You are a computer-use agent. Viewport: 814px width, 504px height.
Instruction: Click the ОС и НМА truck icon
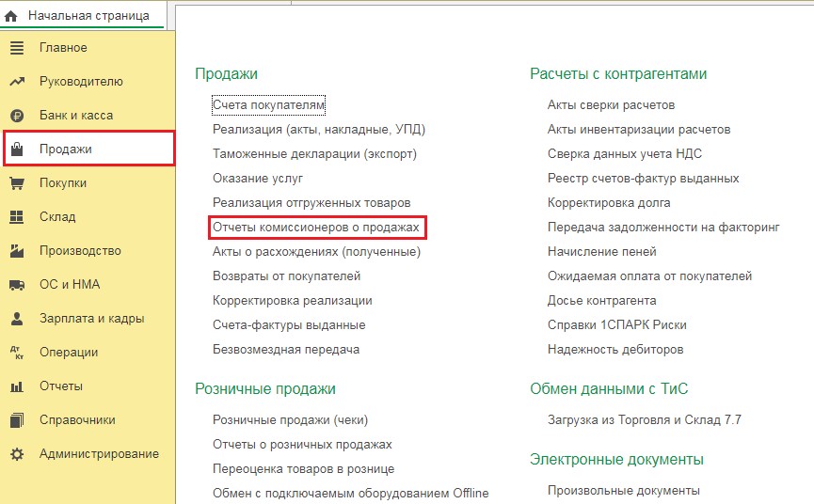pos(17,285)
